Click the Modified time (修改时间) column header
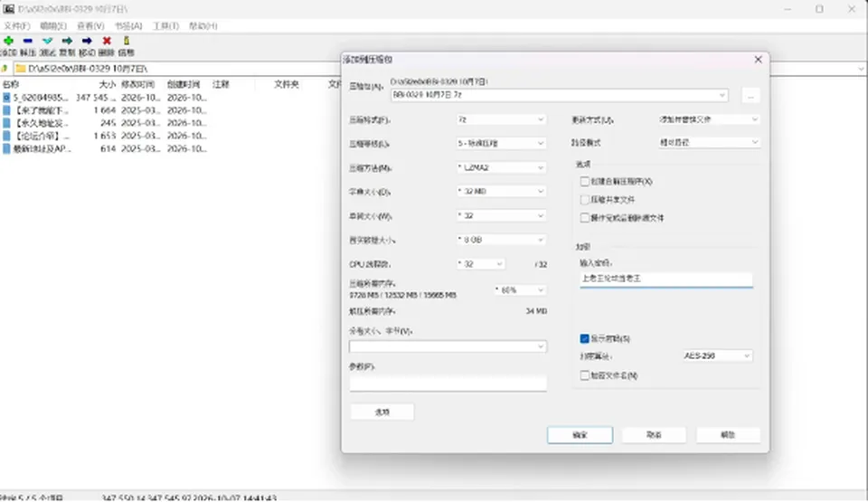The image size is (868, 502). click(137, 84)
